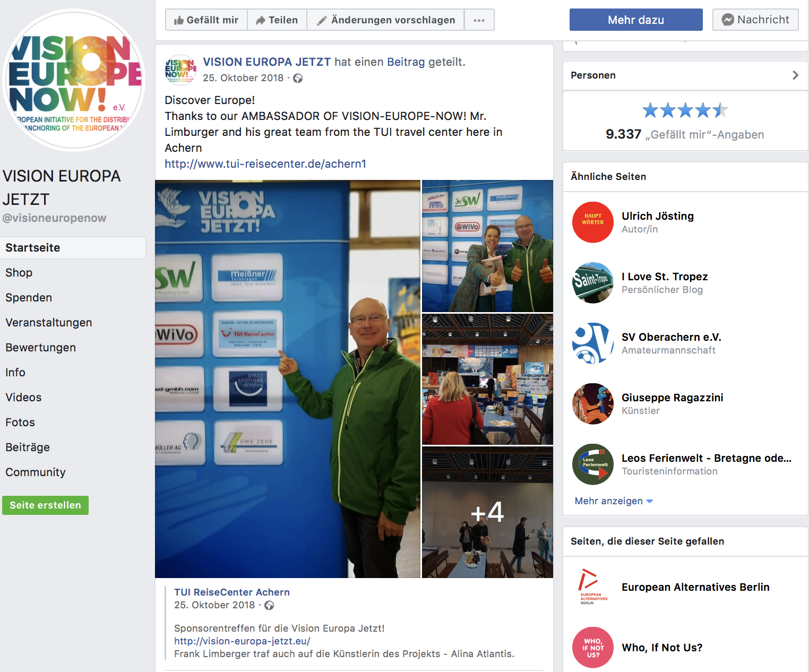Select Fotos in the left sidebar

(x=20, y=423)
